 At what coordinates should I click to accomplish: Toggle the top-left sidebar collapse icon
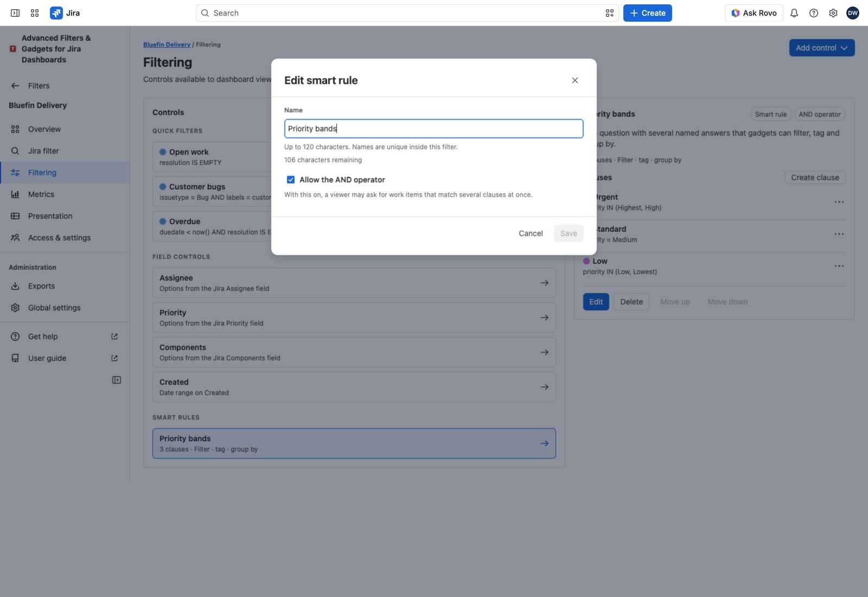coord(15,13)
